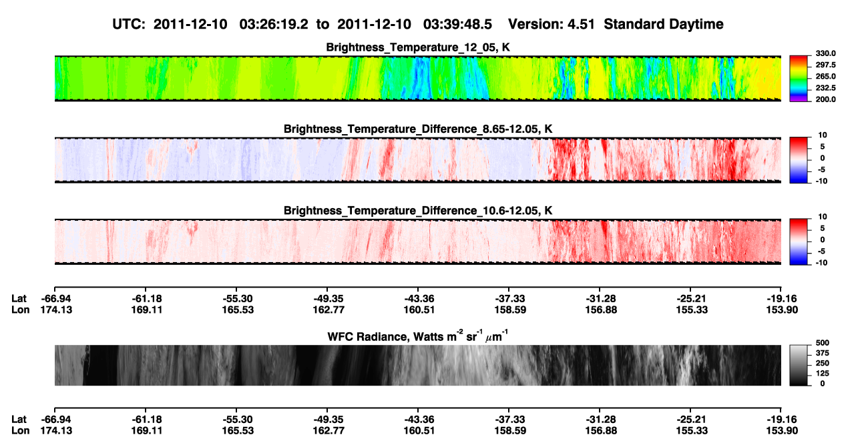Click upper axis latitude label -19.16

(x=782, y=298)
